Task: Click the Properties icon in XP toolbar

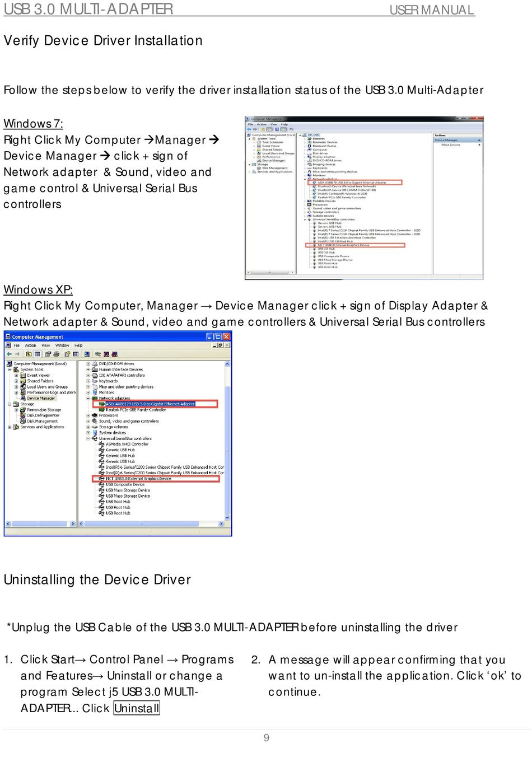Action: (48, 354)
